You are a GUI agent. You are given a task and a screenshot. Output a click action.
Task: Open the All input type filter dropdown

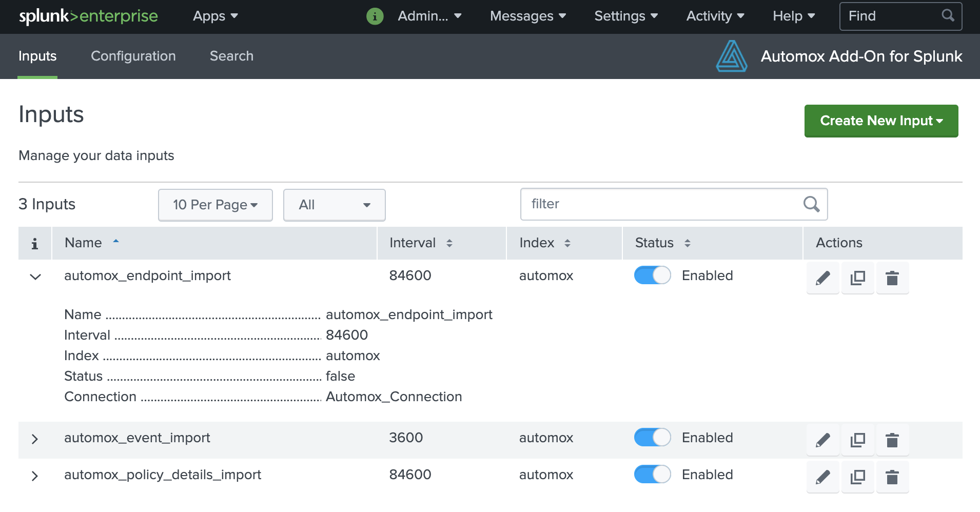(x=334, y=205)
